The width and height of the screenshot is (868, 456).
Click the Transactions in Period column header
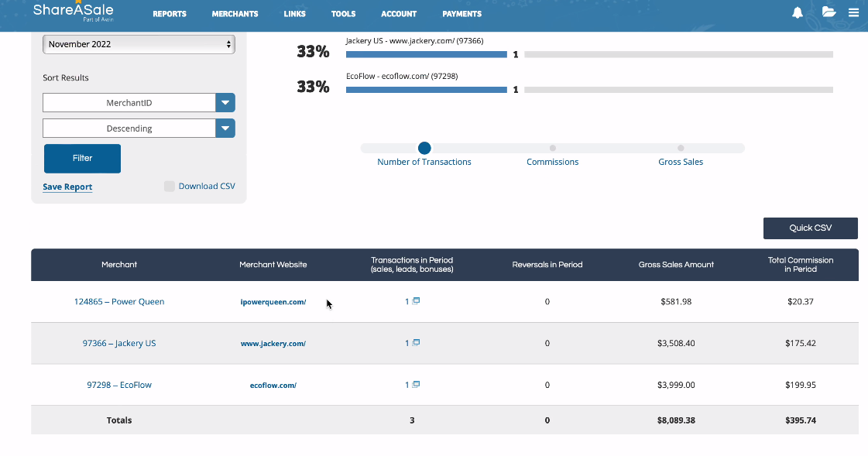(x=412, y=265)
